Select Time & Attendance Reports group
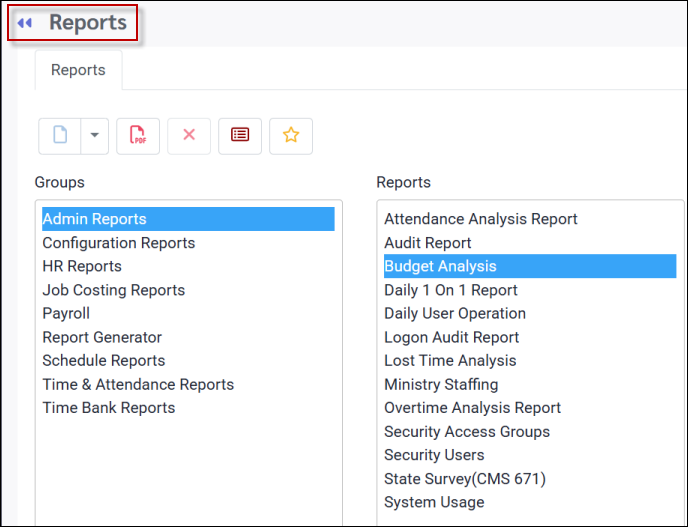Image resolution: width=688 pixels, height=527 pixels. 188,384
